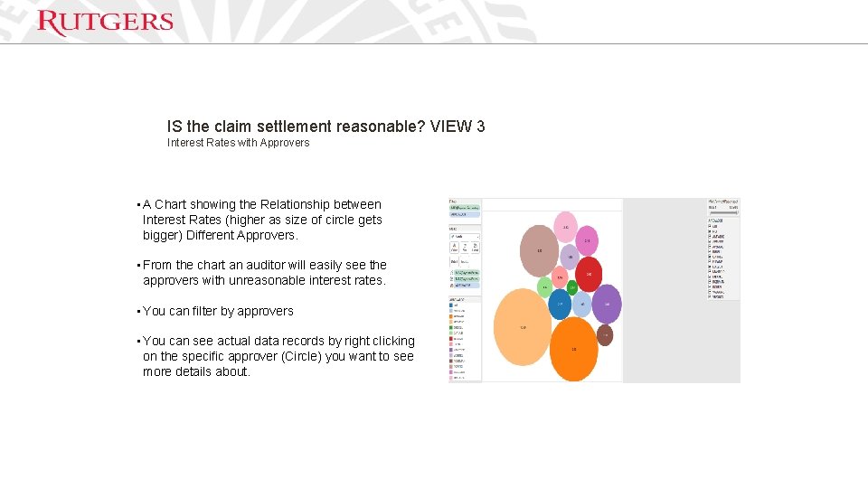The height and width of the screenshot is (488, 868).
Task: Click the purple bubble
Action: coord(607,304)
